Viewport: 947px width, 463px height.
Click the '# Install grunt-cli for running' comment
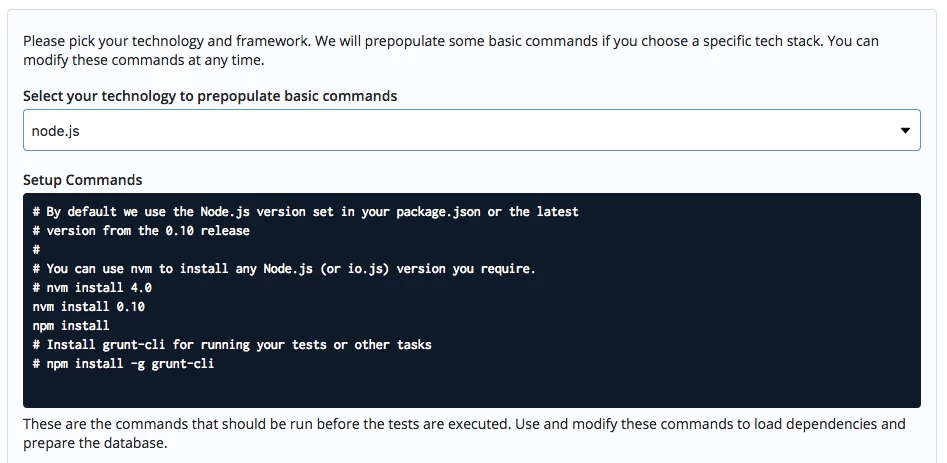(x=232, y=345)
